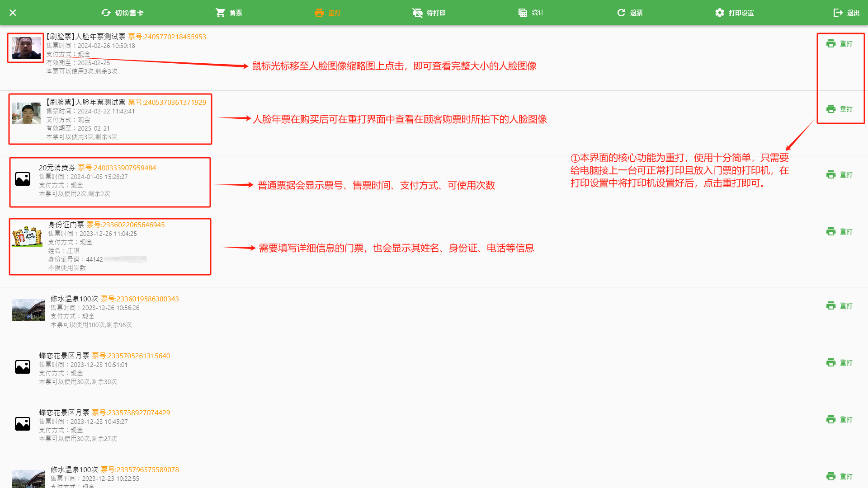
Task: Open the 待打印 tab
Action: pyautogui.click(x=429, y=13)
